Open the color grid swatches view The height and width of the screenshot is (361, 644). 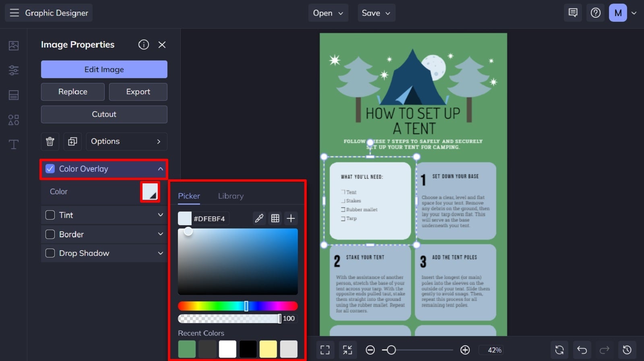click(275, 218)
